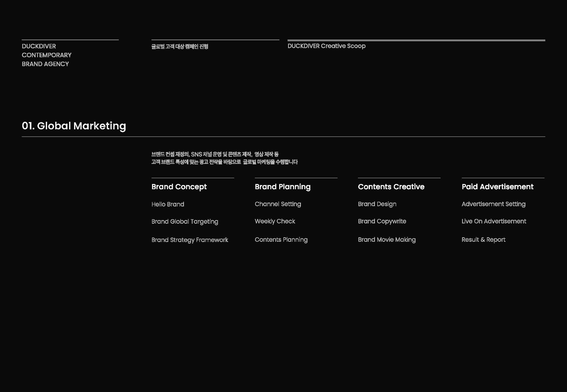Select Brand Global Targeting entry
The width and height of the screenshot is (567, 392).
pyautogui.click(x=185, y=222)
